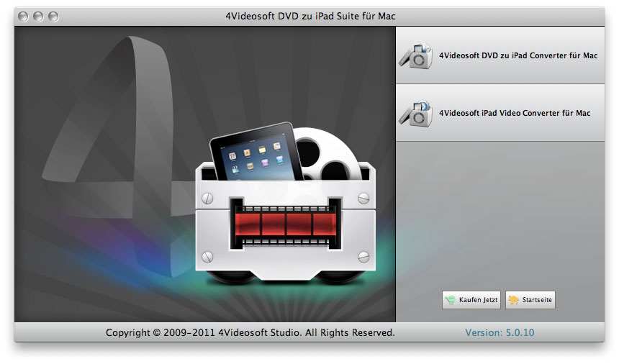Open 4Videosoft DVD zu iPad Converter für Mac
Image resolution: width=619 pixels, height=364 pixels.
coord(518,55)
